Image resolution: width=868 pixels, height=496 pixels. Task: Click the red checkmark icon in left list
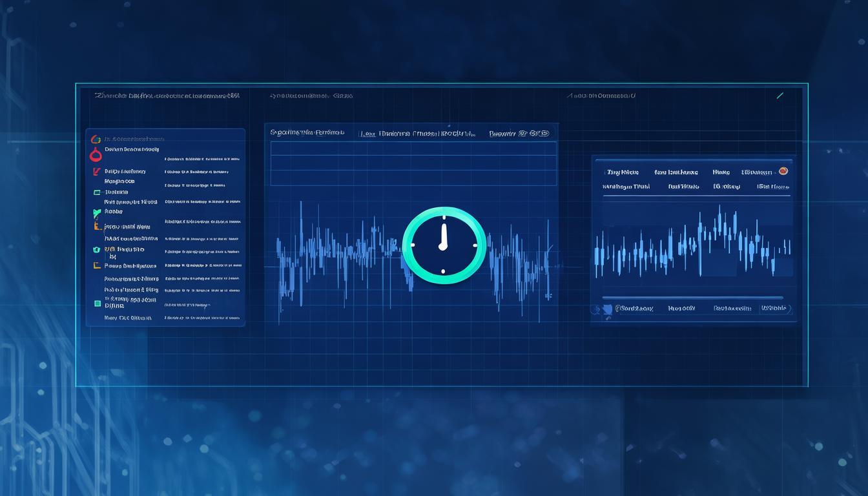(x=96, y=172)
